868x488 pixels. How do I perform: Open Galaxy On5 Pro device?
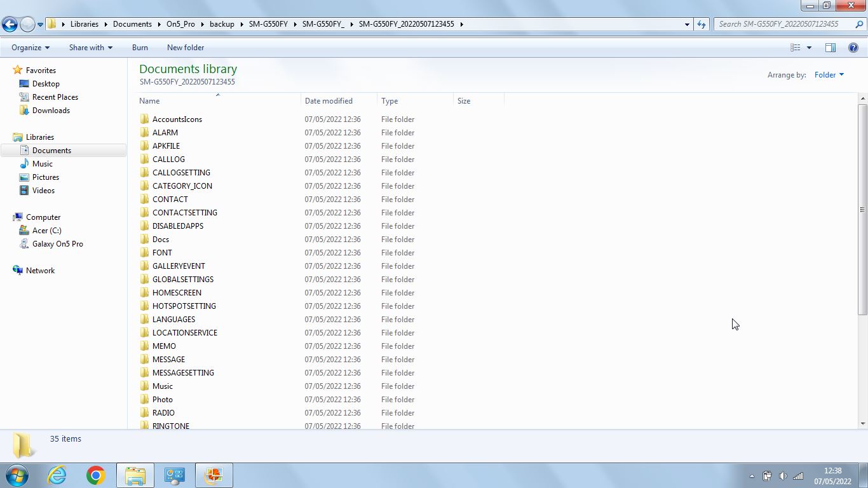tap(58, 244)
